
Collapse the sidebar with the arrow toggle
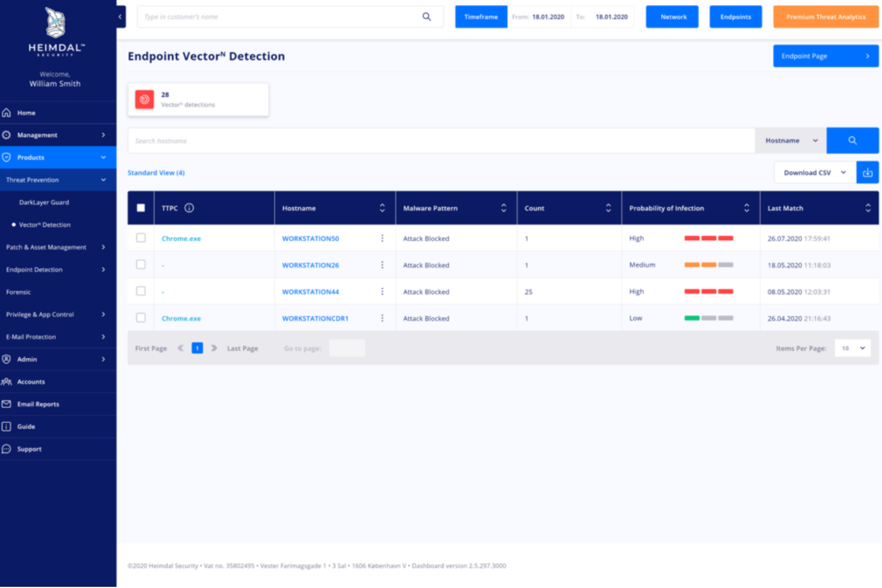[x=120, y=17]
